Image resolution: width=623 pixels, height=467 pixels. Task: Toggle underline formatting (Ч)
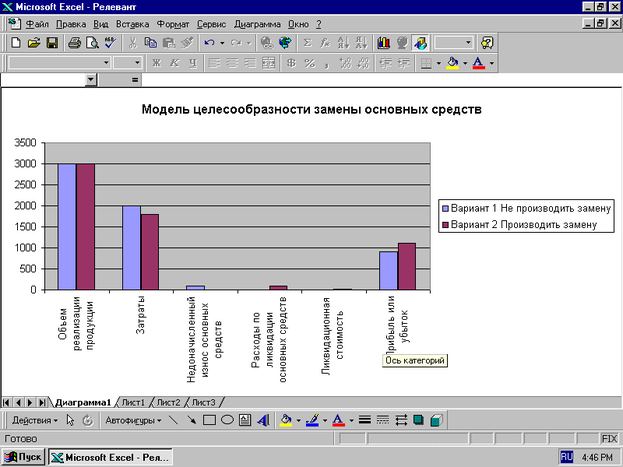click(x=192, y=63)
